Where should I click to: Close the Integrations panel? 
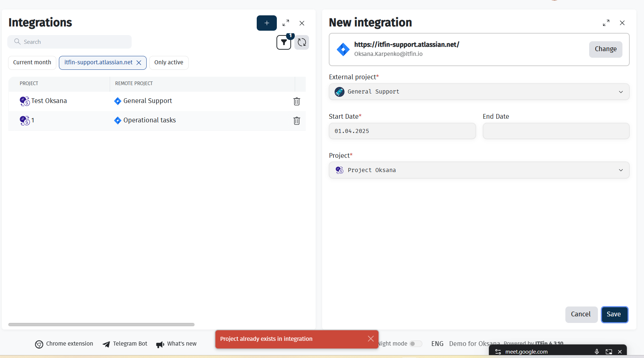click(x=302, y=23)
